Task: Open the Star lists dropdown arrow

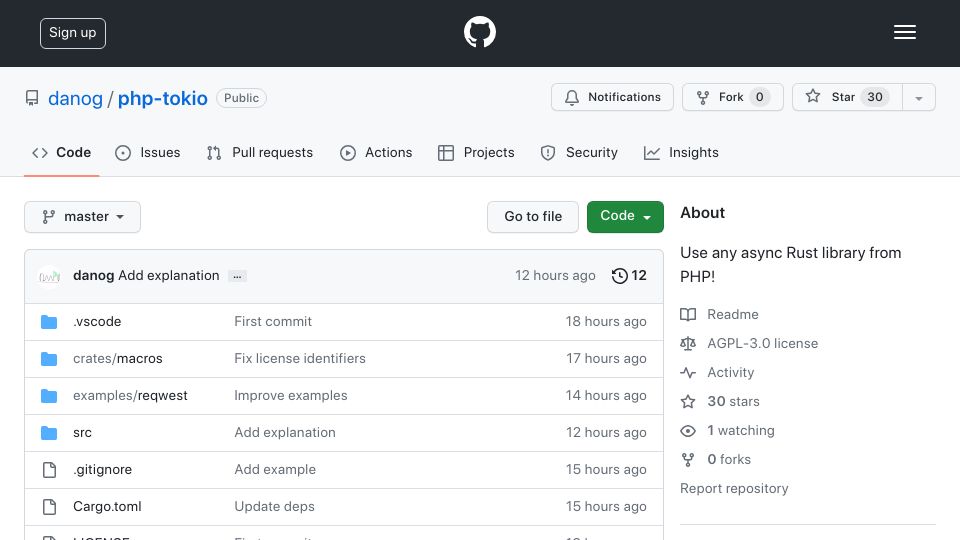Action: tap(918, 97)
